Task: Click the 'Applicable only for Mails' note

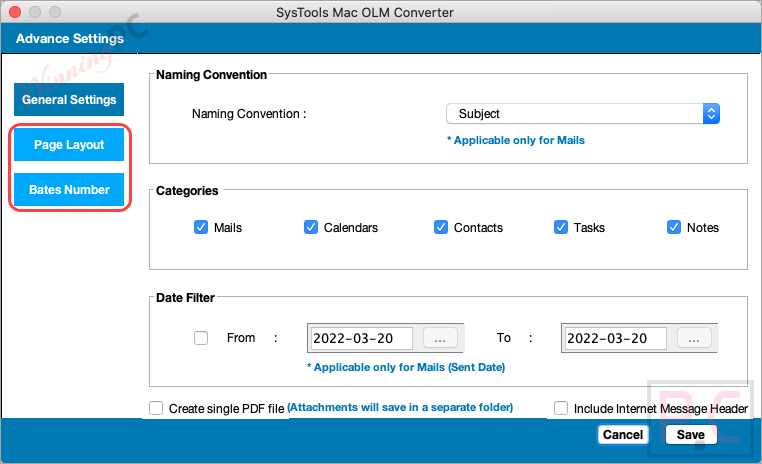Action: (516, 140)
